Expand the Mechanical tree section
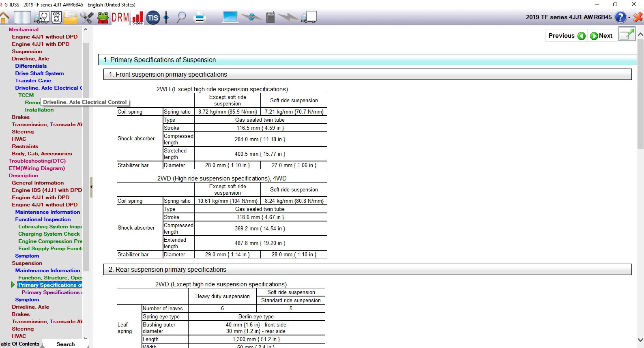Screen dimensions: 644x348 24,29
